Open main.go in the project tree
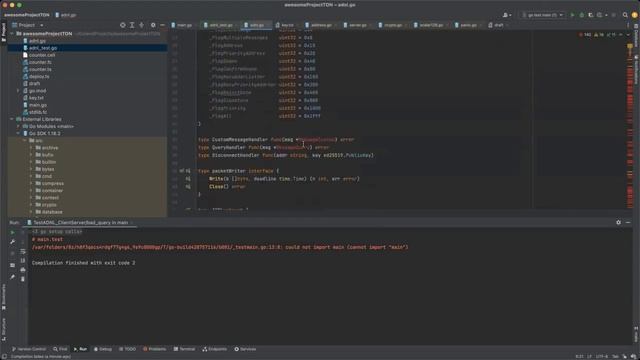Viewport: 640px width, 360px height. click(x=38, y=105)
